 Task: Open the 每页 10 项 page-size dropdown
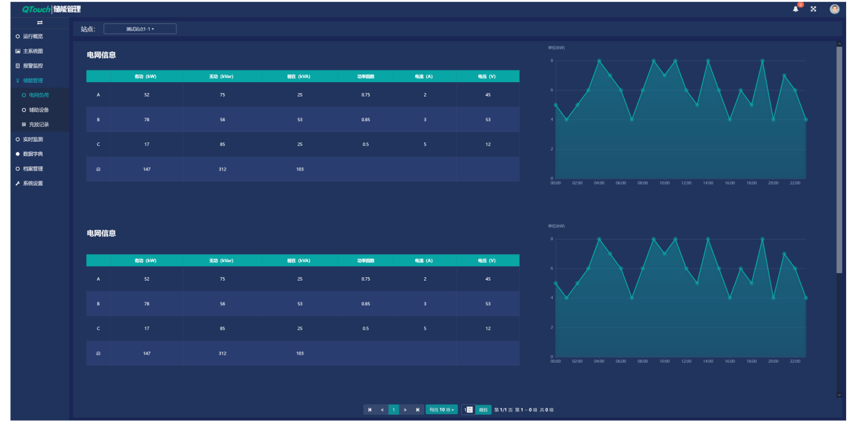click(441, 409)
